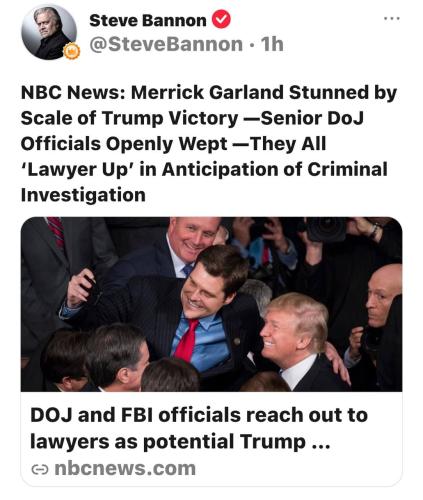Image resolution: width=423 pixels, height=500 pixels.
Task: Click "Merrick Garland" in the post text
Action: tap(207, 92)
